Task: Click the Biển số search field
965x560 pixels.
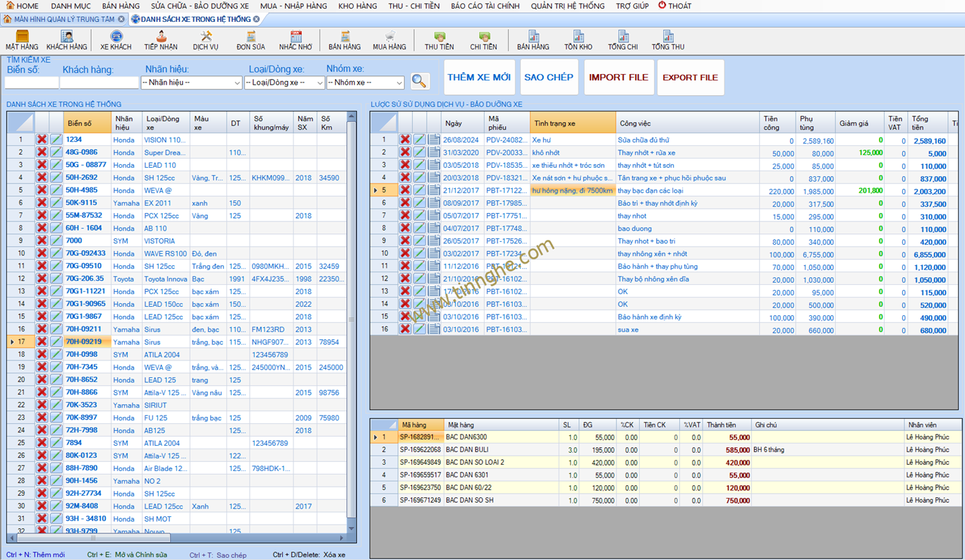Action: pos(32,83)
